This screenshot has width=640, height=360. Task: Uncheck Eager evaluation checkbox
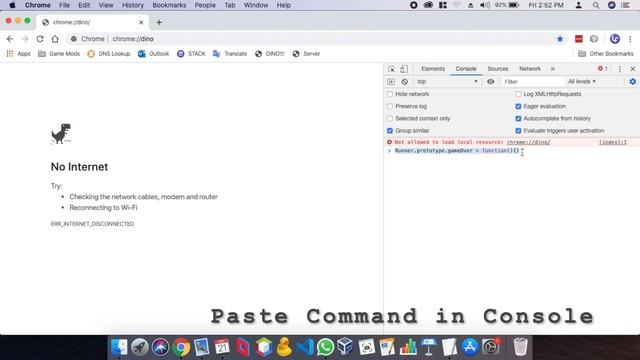click(518, 106)
